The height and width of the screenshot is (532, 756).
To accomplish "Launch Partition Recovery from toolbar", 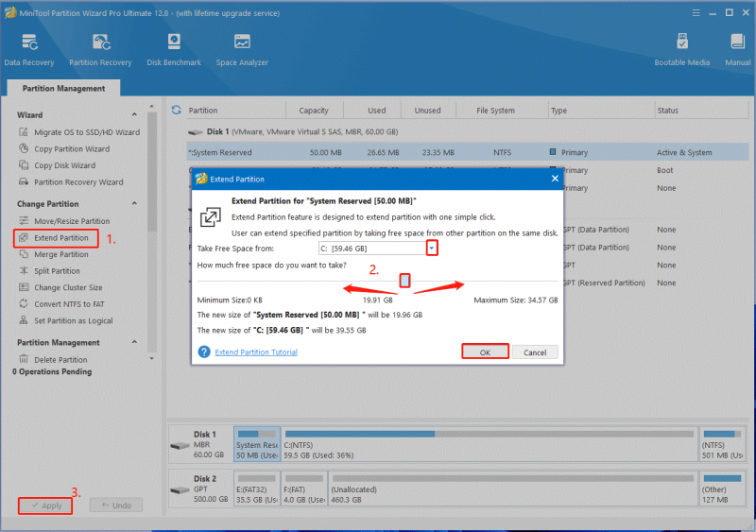I will coord(100,50).
